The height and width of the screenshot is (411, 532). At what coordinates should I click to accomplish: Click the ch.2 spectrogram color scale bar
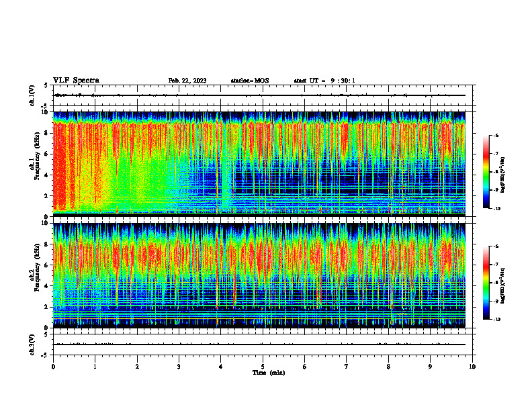[x=486, y=283]
